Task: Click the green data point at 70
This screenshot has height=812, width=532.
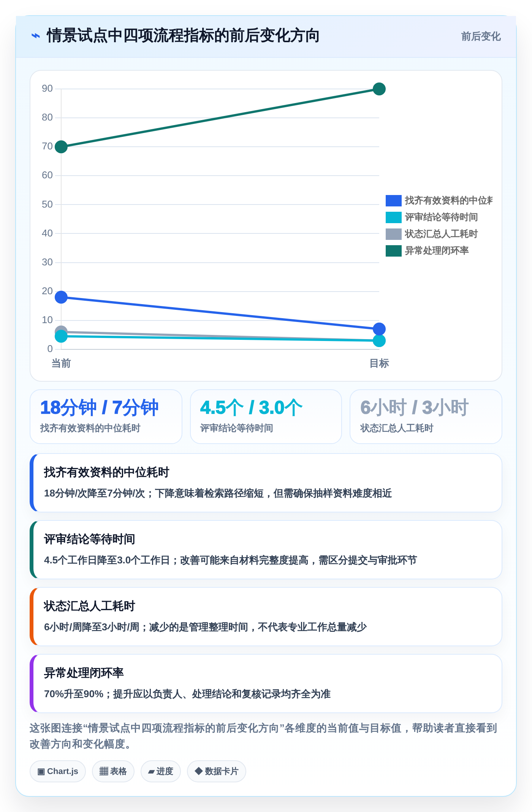Action: click(x=61, y=147)
